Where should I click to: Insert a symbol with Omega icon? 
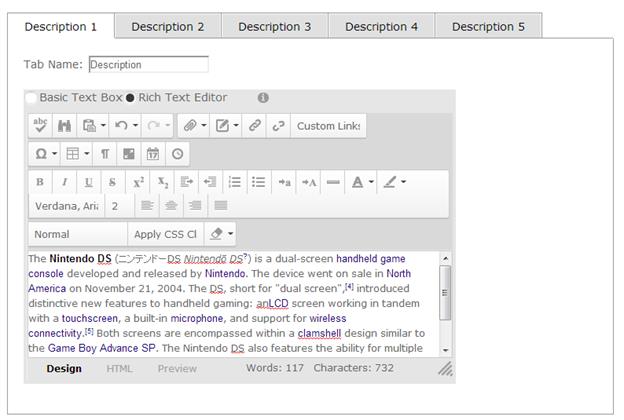click(x=41, y=154)
